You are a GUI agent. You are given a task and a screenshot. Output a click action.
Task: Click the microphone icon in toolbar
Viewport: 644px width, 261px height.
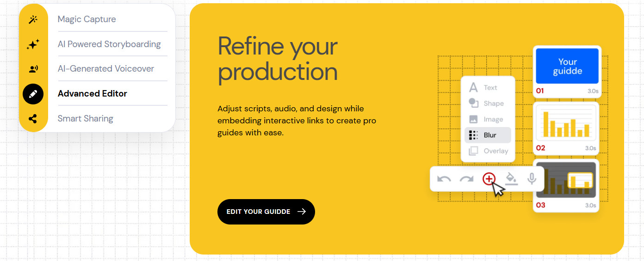point(532,179)
